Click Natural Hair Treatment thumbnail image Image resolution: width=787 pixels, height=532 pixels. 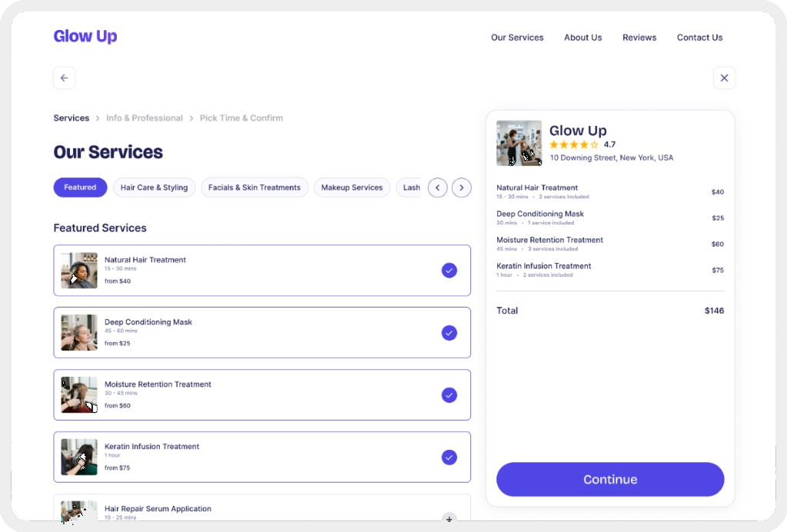point(79,271)
